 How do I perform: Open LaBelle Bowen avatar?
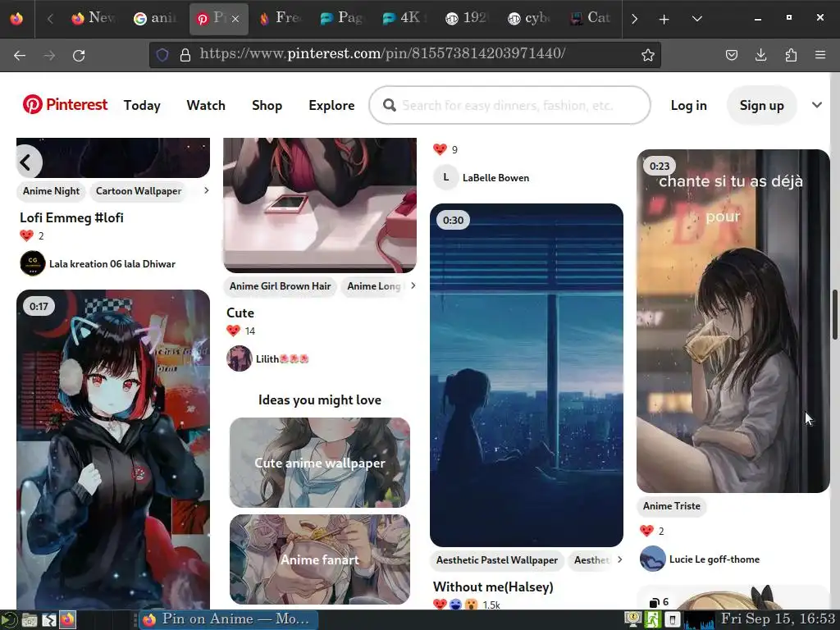[445, 177]
